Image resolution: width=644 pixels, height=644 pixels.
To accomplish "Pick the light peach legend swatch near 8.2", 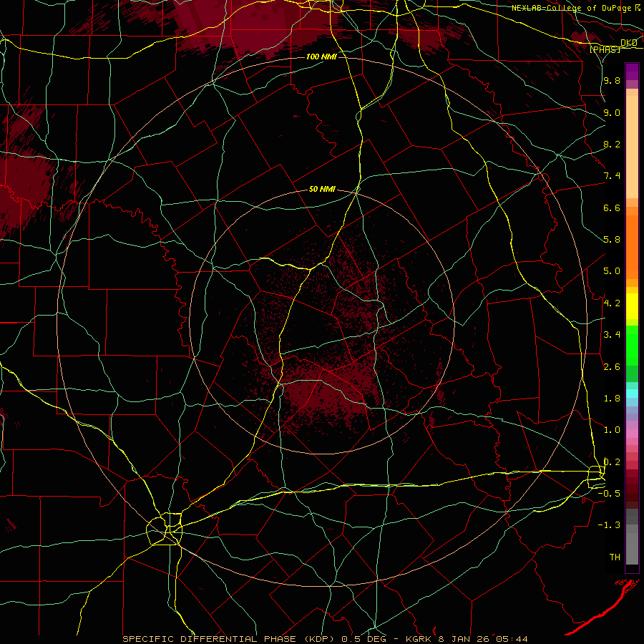I will pyautogui.click(x=632, y=147).
